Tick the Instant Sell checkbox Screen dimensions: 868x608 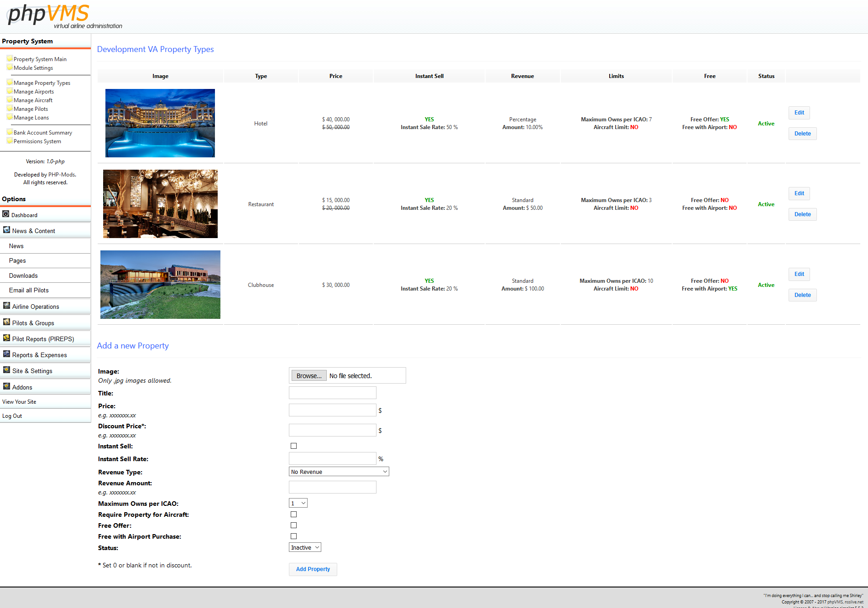coord(293,446)
